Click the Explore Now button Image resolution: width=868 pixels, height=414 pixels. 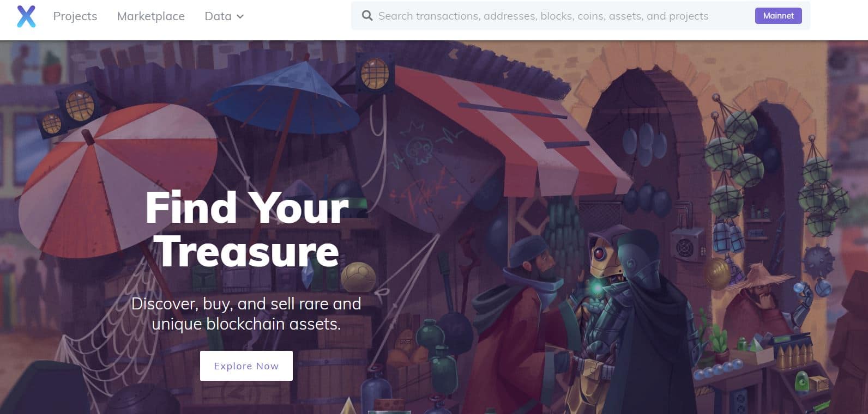(x=246, y=366)
